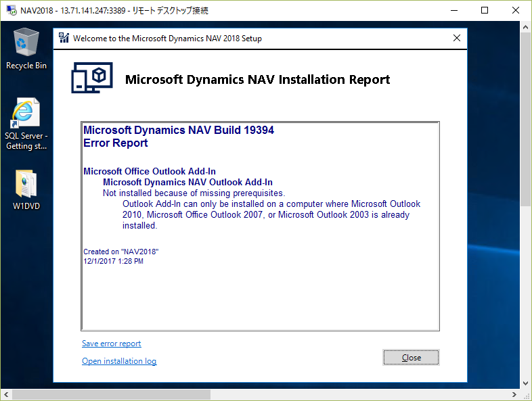The width and height of the screenshot is (532, 401).
Task: Select the W1DVD folder icon
Action: coord(26,190)
